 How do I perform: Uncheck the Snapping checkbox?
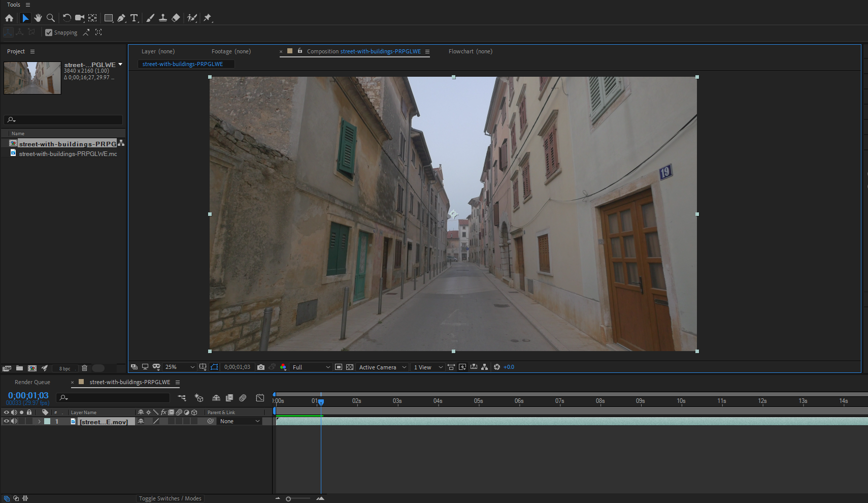(x=49, y=33)
